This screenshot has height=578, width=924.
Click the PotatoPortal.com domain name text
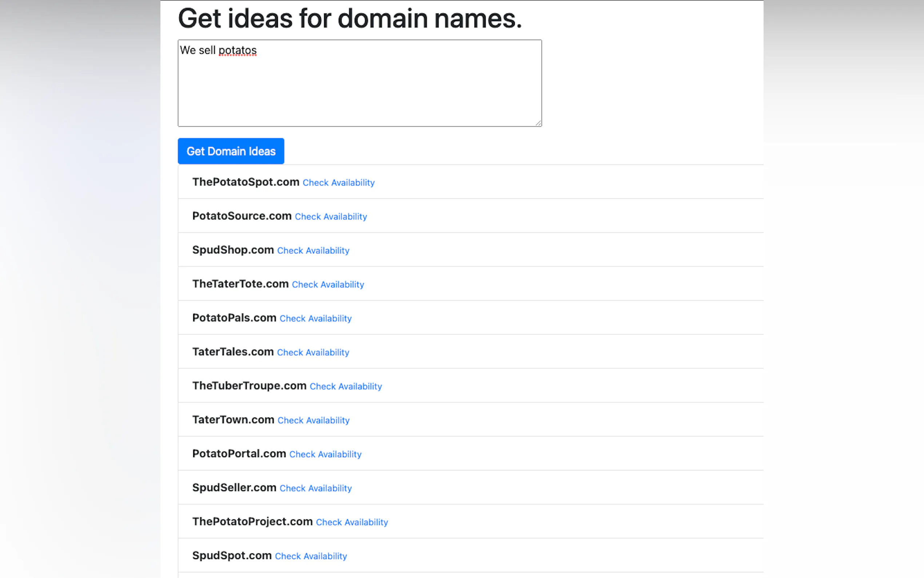tap(239, 454)
